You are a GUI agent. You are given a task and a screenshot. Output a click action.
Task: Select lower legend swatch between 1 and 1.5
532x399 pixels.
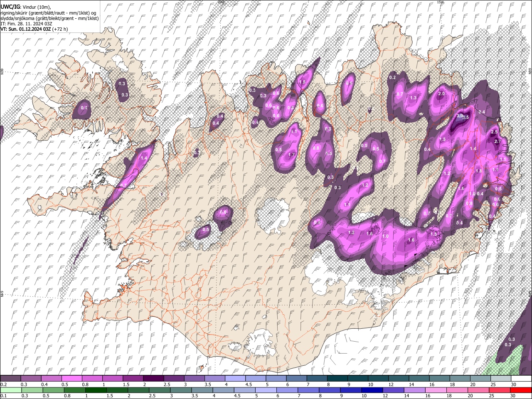coord(96,390)
